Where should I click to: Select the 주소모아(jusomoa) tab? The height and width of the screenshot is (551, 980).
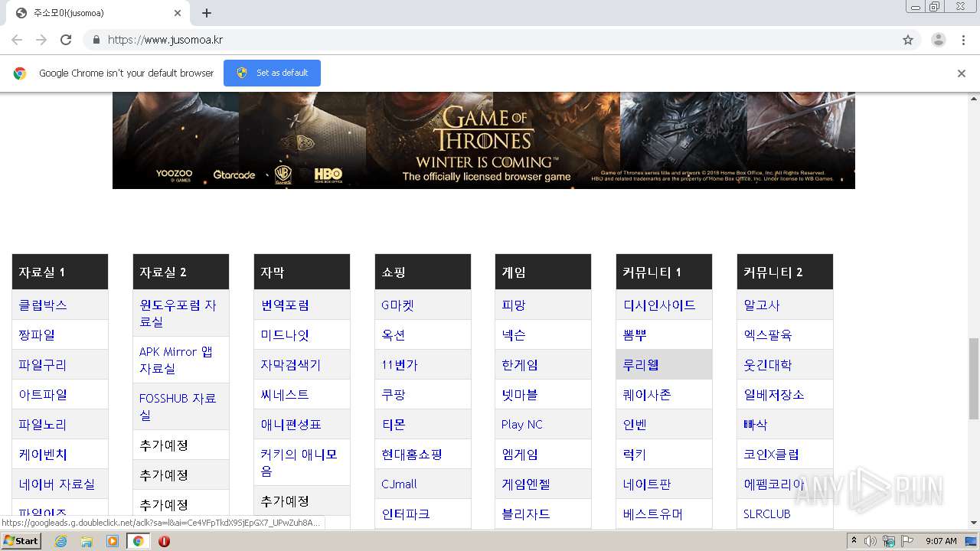click(98, 13)
